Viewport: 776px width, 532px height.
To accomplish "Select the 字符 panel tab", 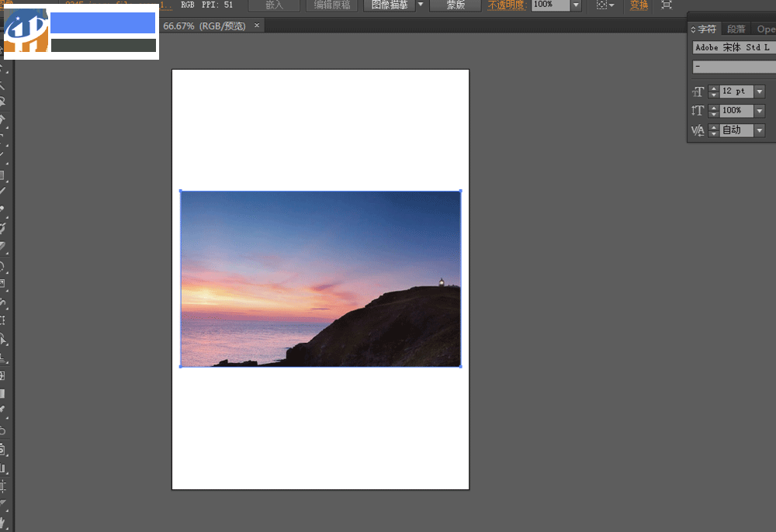I will tap(706, 29).
